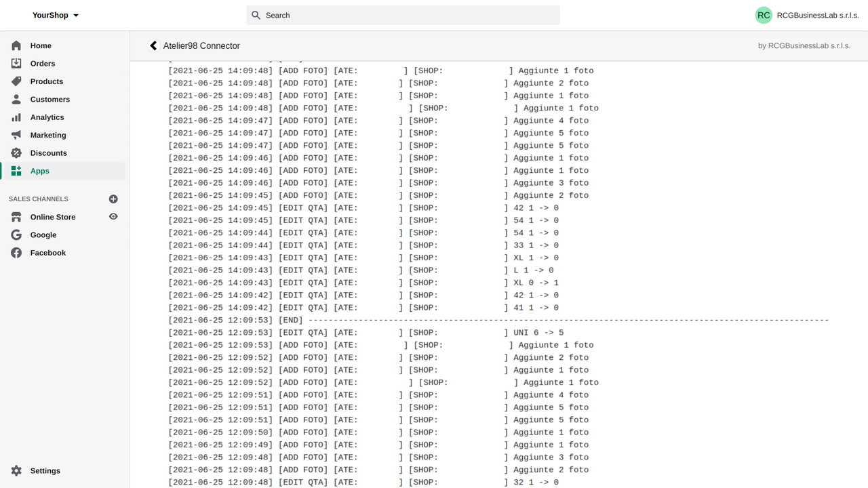Click the Apps grid icon
Image resolution: width=868 pixels, height=488 pixels.
(x=16, y=171)
